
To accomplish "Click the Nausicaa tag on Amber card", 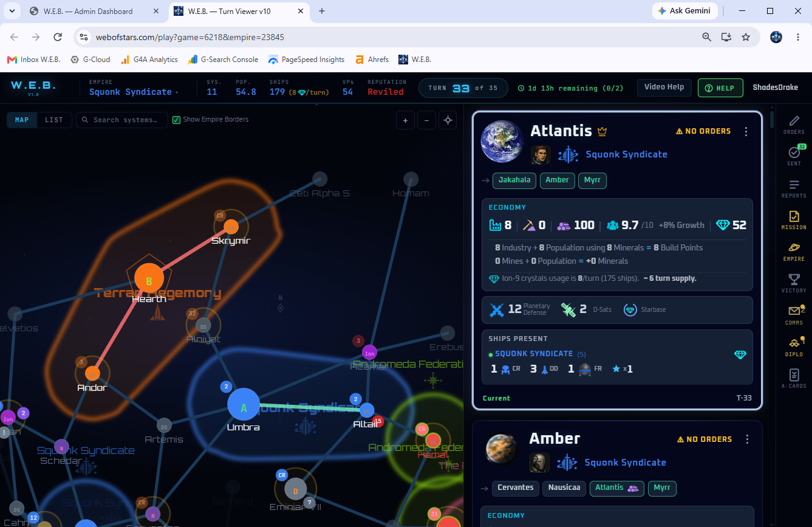I will pos(565,487).
